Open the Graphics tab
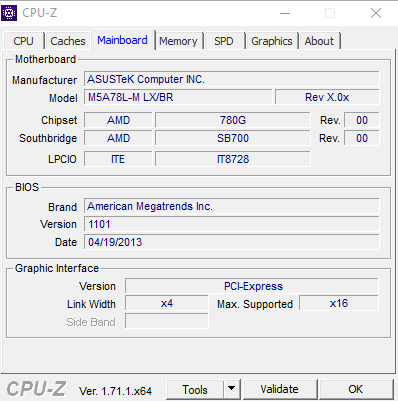This screenshot has width=398, height=401. pyautogui.click(x=272, y=41)
